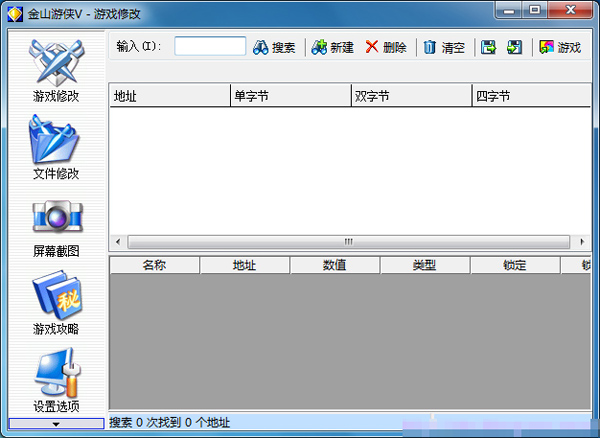Open the 文件修改 folder icon
This screenshot has height=438, width=600.
click(55, 140)
